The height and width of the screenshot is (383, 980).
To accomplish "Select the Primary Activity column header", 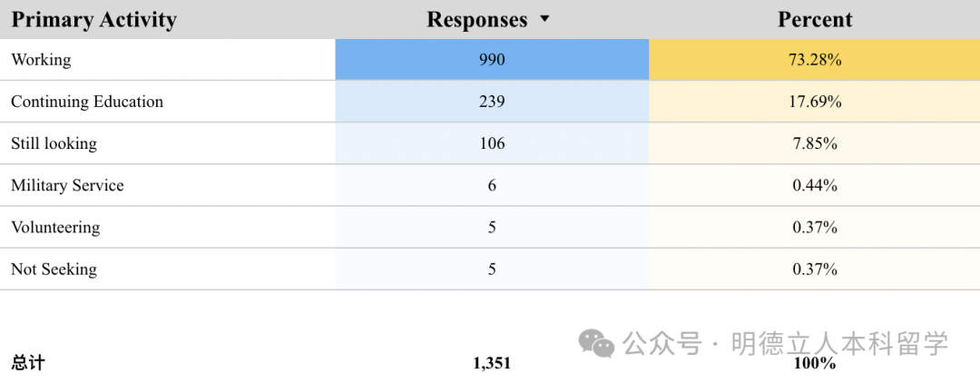I will pos(93,19).
